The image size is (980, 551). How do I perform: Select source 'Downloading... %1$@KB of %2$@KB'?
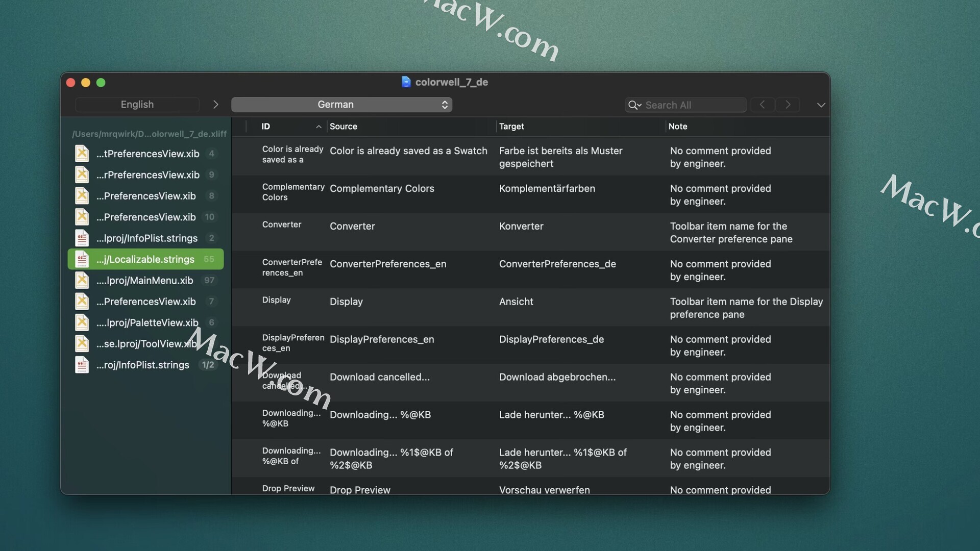pyautogui.click(x=391, y=459)
